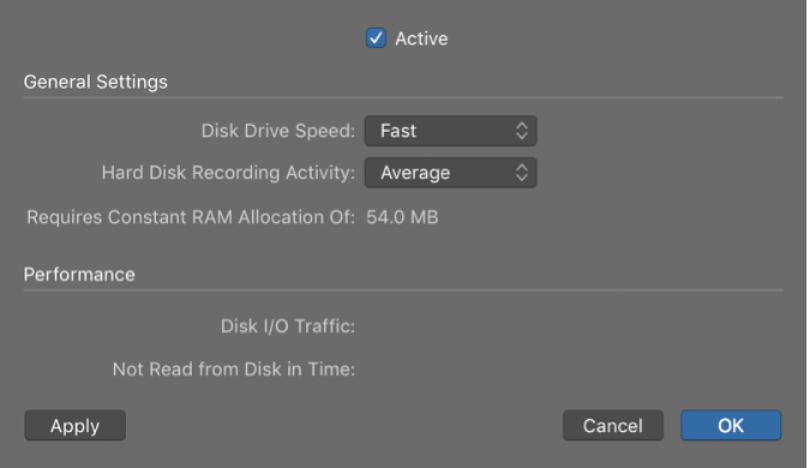Screen dimensions: 808x468
Task: Click the Disk I/O Traffic label
Action: coord(288,325)
